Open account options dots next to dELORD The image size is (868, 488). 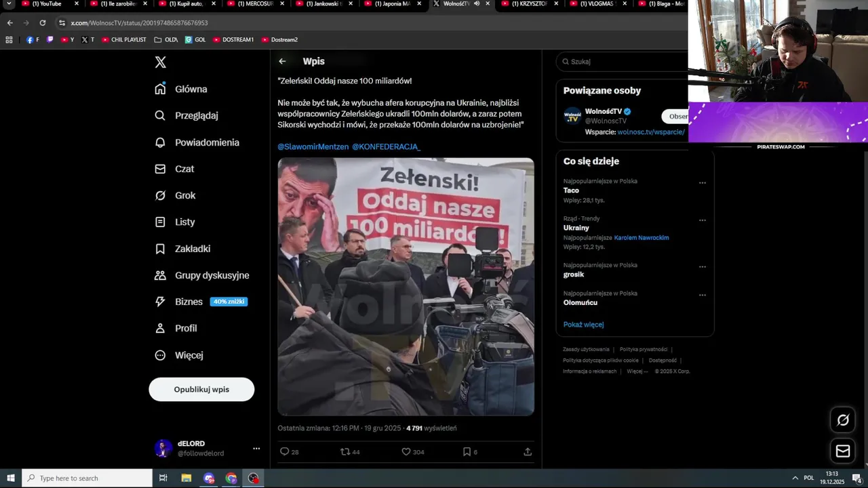click(x=256, y=449)
